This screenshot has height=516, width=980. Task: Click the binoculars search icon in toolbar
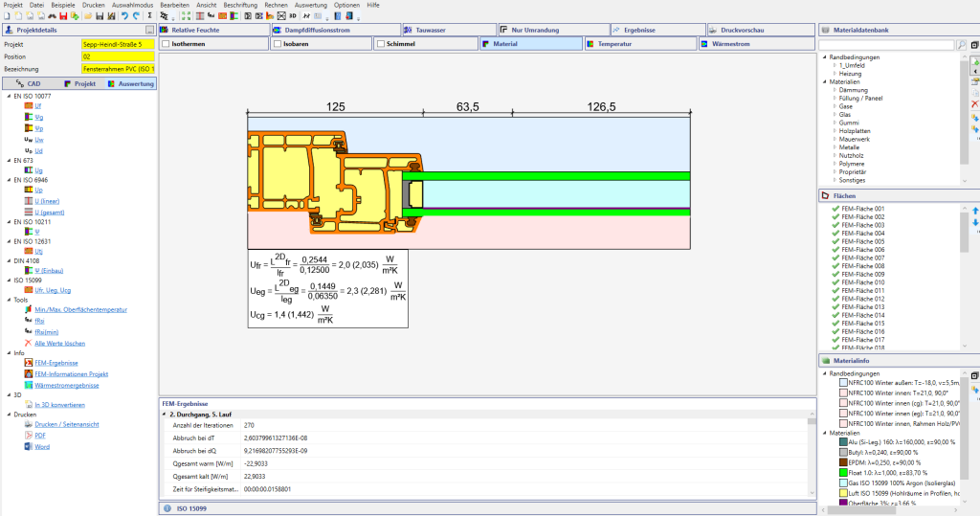[x=52, y=15]
